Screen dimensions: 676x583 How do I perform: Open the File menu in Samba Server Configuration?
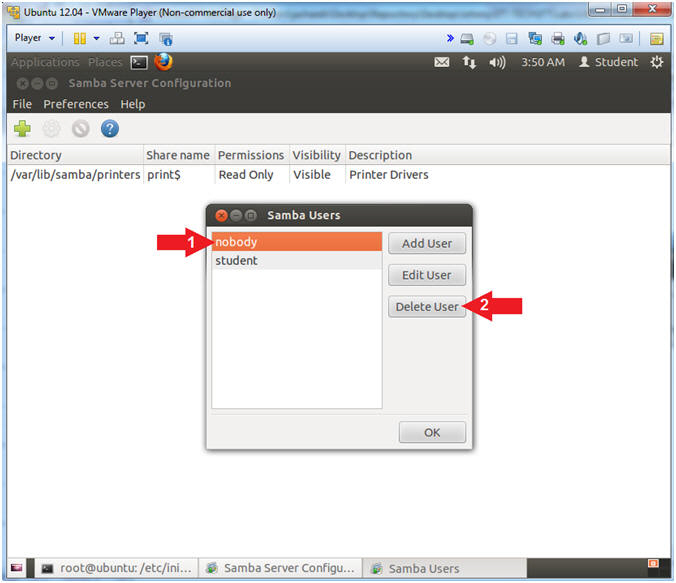coord(22,104)
